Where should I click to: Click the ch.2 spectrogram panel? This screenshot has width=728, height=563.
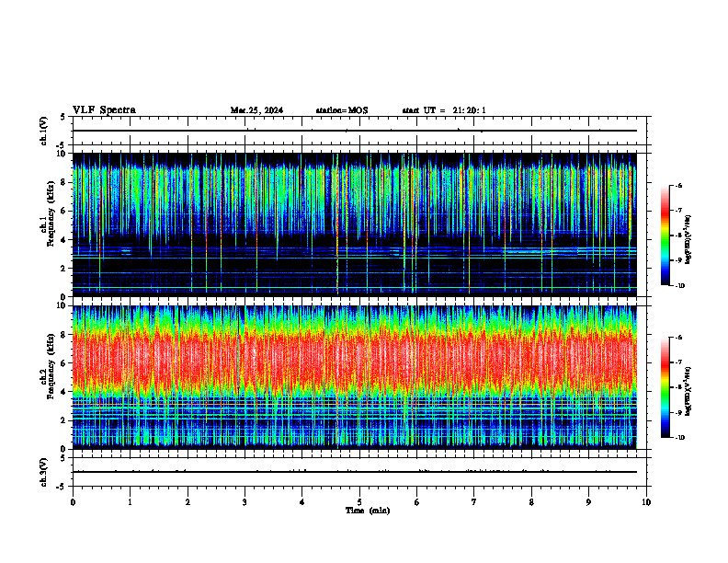355,377
